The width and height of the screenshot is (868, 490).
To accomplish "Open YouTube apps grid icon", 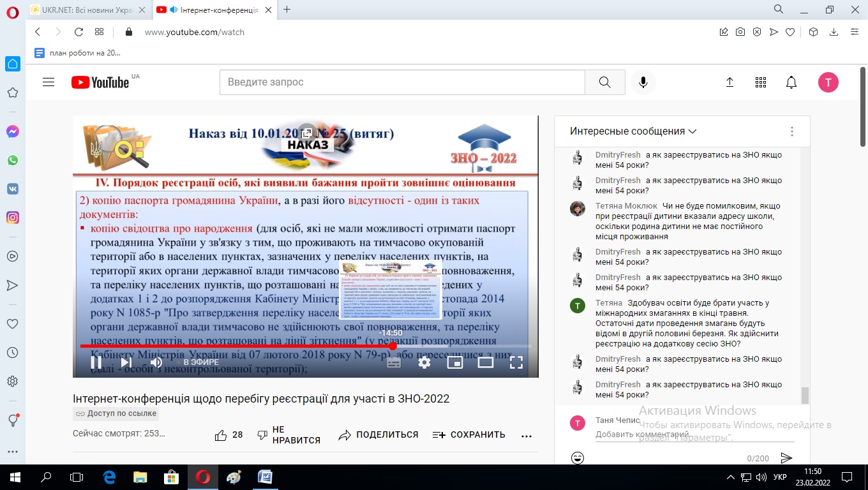I will tap(760, 82).
